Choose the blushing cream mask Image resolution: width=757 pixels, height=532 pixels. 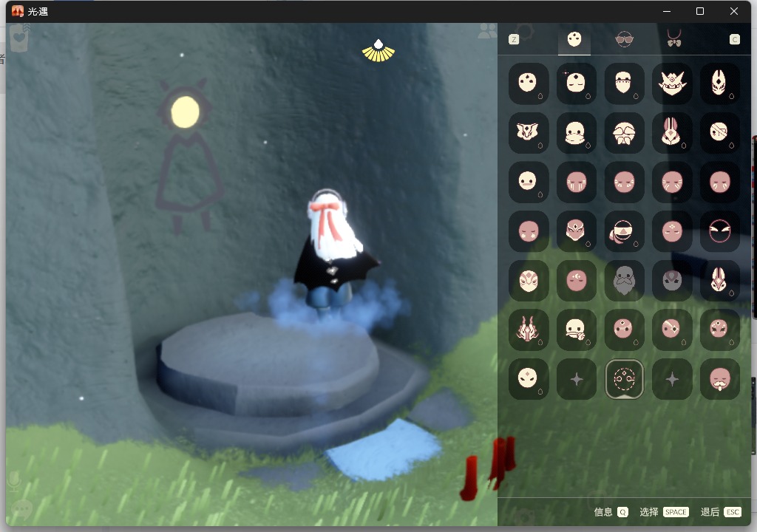point(529,182)
